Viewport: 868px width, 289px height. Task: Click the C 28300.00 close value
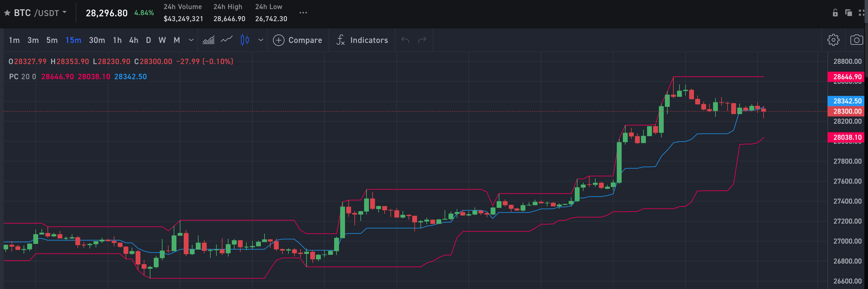tap(153, 62)
